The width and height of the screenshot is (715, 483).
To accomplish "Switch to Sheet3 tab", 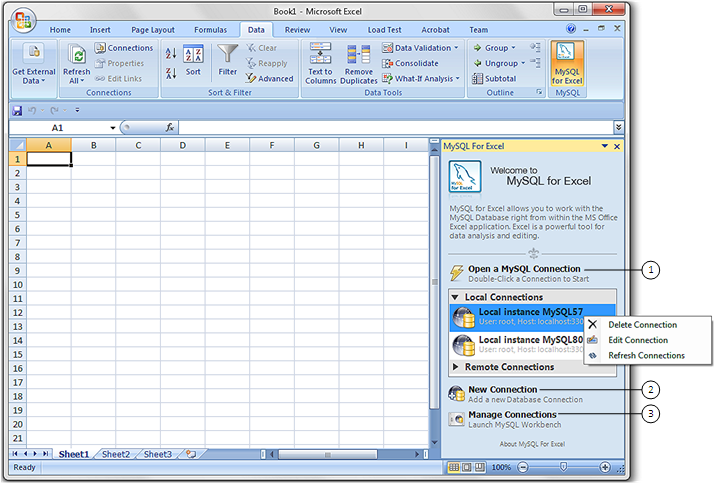I will tap(158, 454).
